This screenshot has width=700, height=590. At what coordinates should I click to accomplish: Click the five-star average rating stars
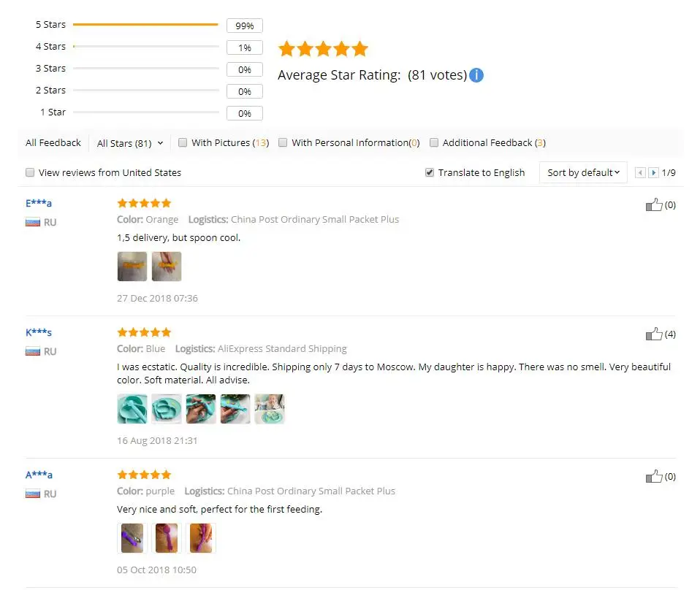pyautogui.click(x=323, y=49)
